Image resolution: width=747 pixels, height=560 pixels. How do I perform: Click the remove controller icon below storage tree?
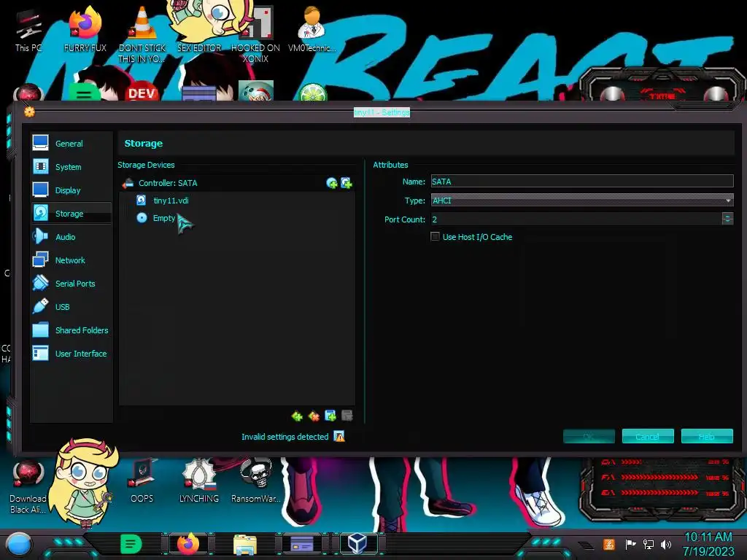314,416
